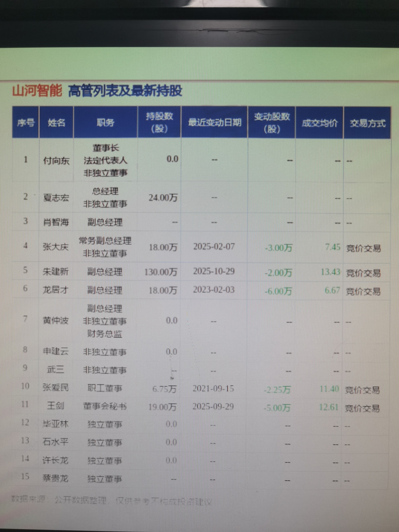Click the 交易方式 column header

(367, 123)
